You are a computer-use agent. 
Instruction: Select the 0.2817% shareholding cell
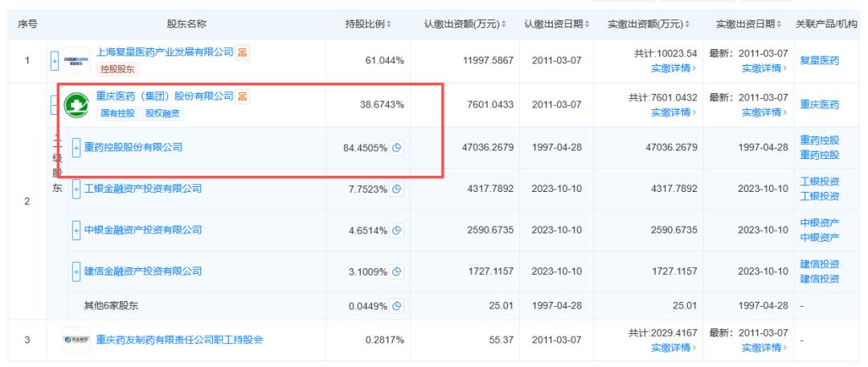coord(385,340)
